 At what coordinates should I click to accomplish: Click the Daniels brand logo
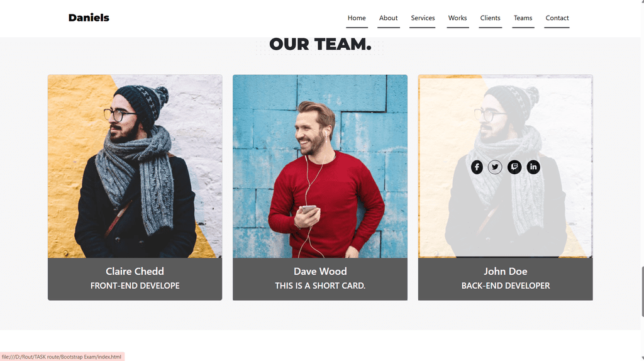(89, 18)
